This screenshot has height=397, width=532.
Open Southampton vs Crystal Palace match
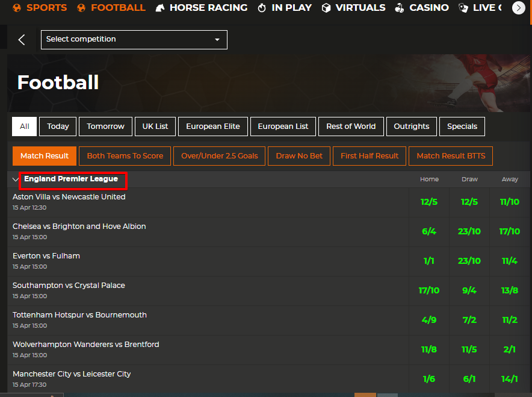pos(69,286)
